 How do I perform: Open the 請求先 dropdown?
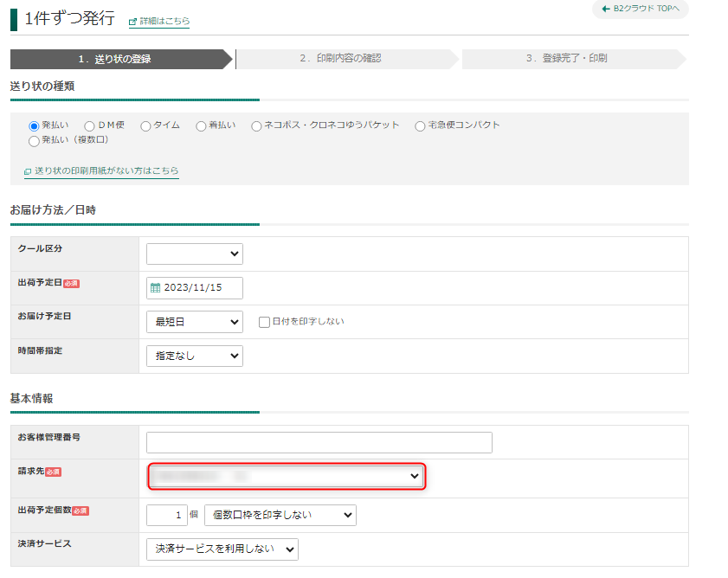tap(286, 476)
